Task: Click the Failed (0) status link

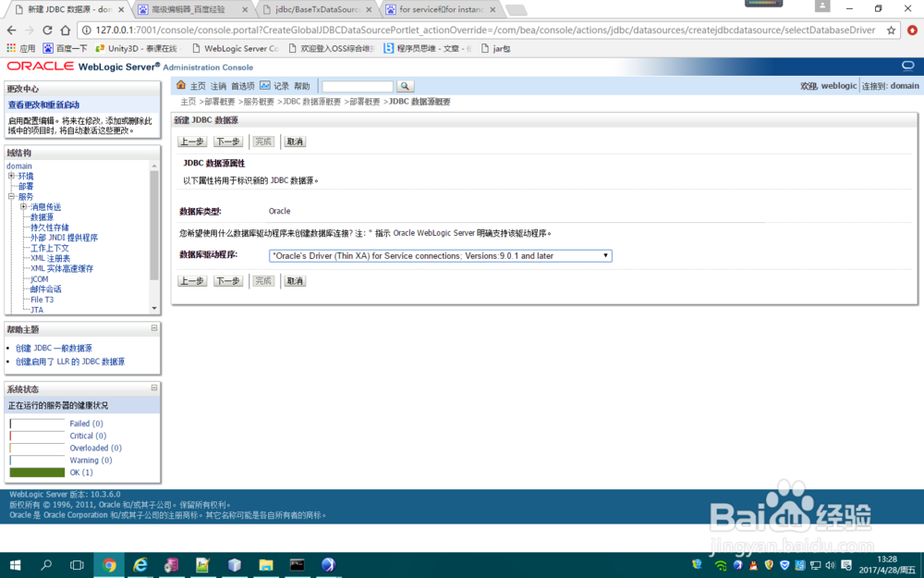Action: tap(86, 424)
